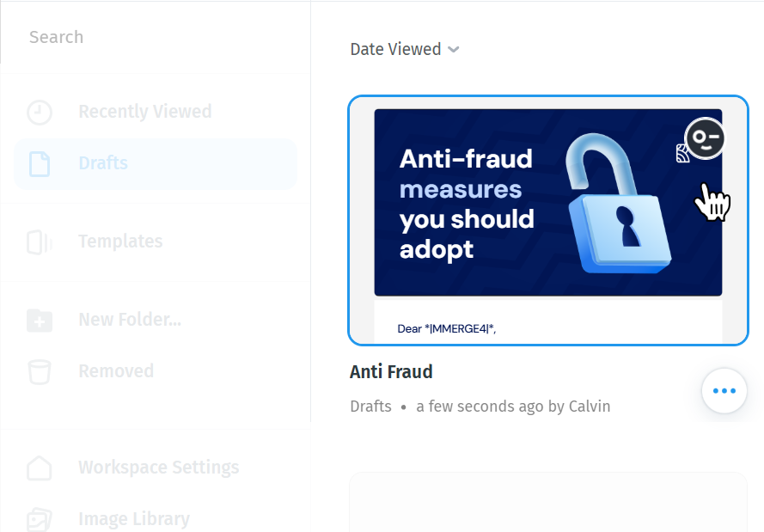Screen dimensions: 764x532
Task: Open the Removed items list
Action: pyautogui.click(x=156, y=372)
